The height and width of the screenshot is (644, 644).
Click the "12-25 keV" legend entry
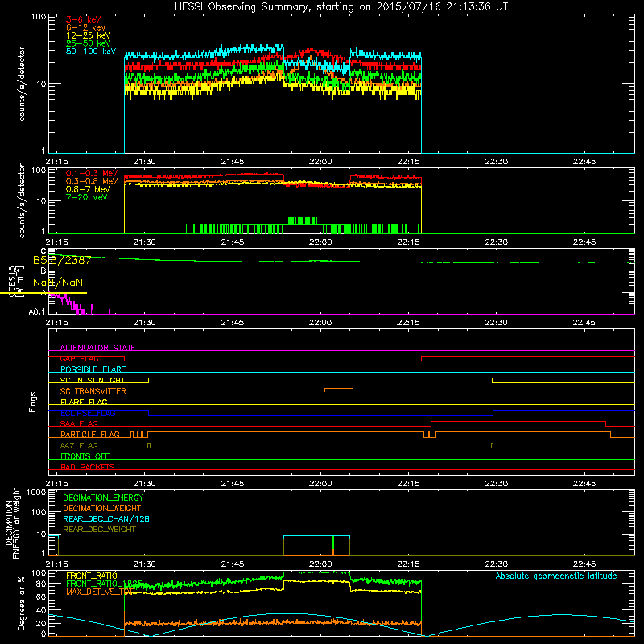click(89, 35)
